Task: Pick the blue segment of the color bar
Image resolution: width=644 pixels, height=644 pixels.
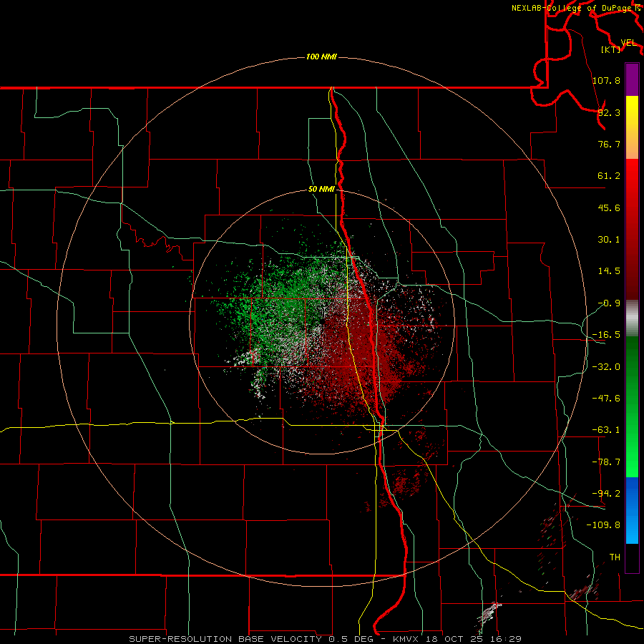Action: [x=632, y=510]
